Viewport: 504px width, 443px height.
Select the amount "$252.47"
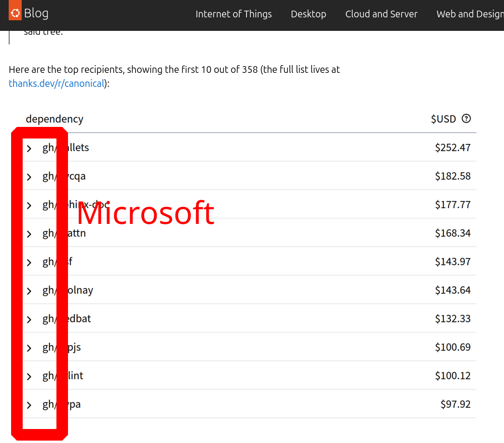452,148
